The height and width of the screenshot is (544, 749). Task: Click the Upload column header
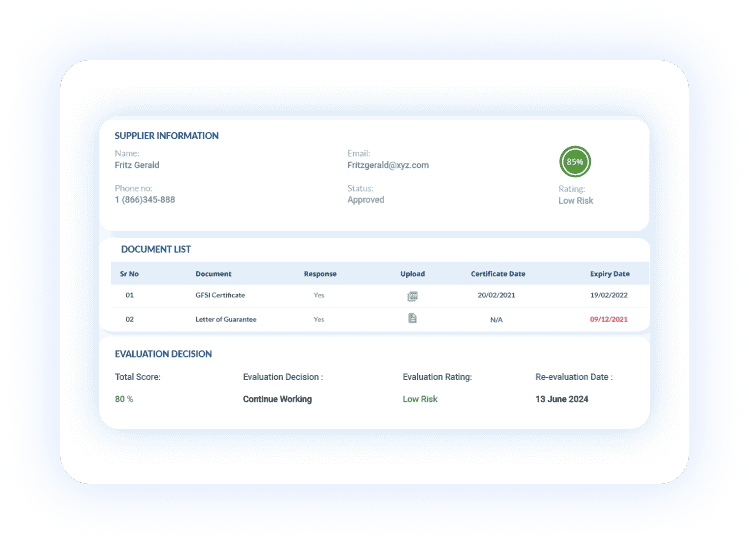point(412,274)
